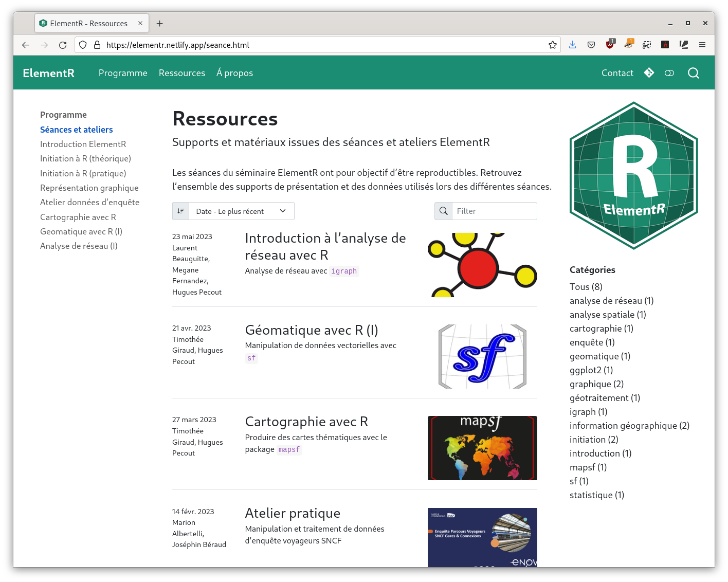The image size is (728, 582).
Task: Open new browser tab
Action: (160, 24)
